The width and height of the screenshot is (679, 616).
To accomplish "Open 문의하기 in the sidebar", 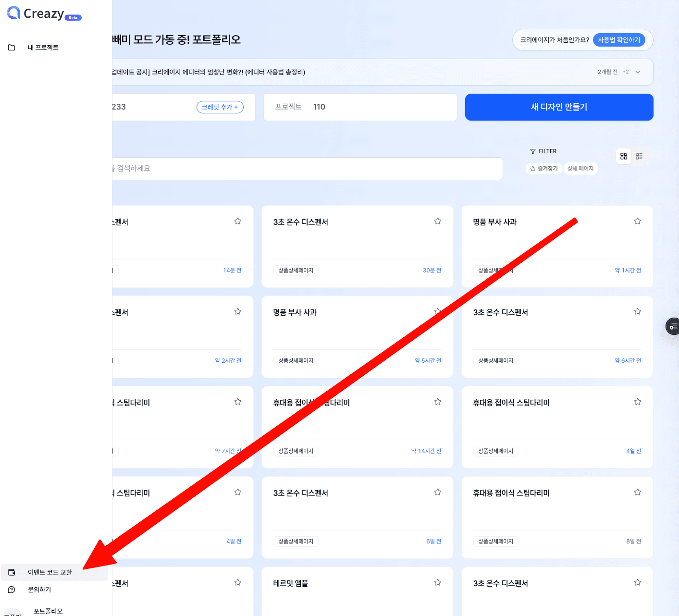I will pos(39,590).
